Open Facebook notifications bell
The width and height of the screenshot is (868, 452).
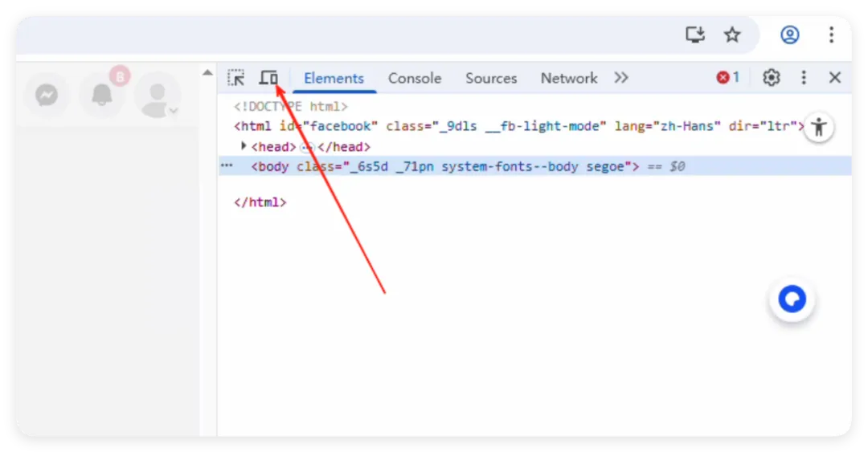[102, 96]
